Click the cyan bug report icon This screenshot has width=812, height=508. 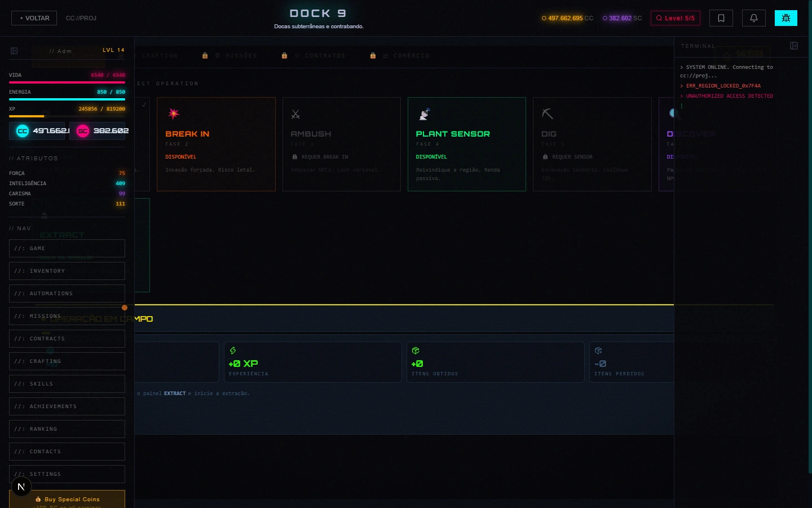click(x=786, y=18)
